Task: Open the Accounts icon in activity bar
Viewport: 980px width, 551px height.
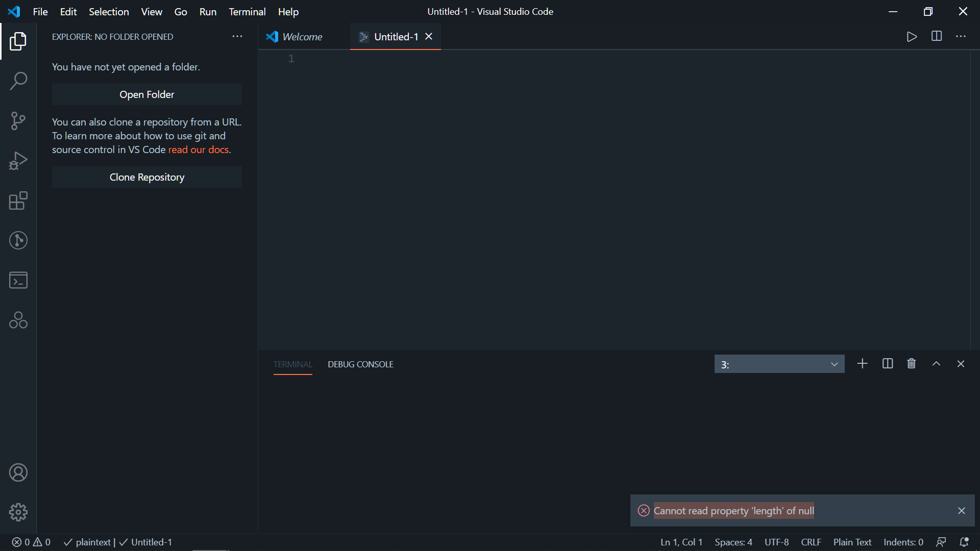Action: point(18,472)
